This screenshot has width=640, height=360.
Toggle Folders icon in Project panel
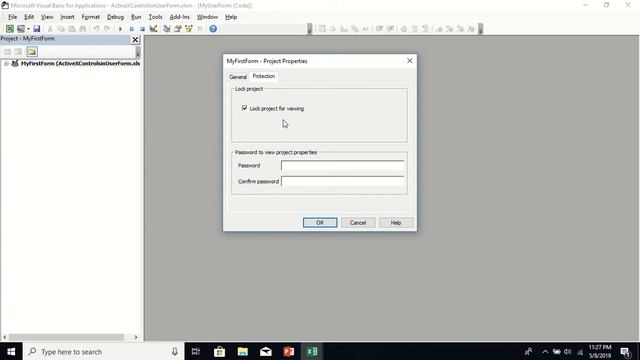tap(32, 52)
